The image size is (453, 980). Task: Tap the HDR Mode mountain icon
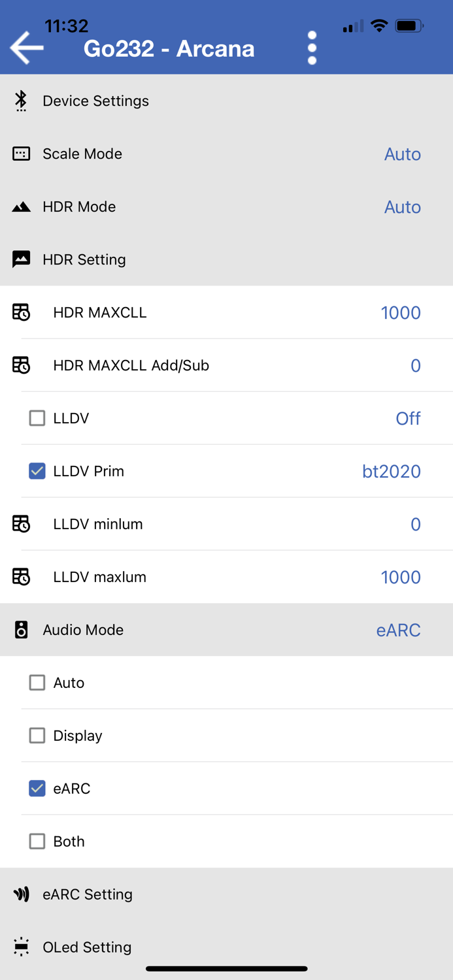click(21, 207)
